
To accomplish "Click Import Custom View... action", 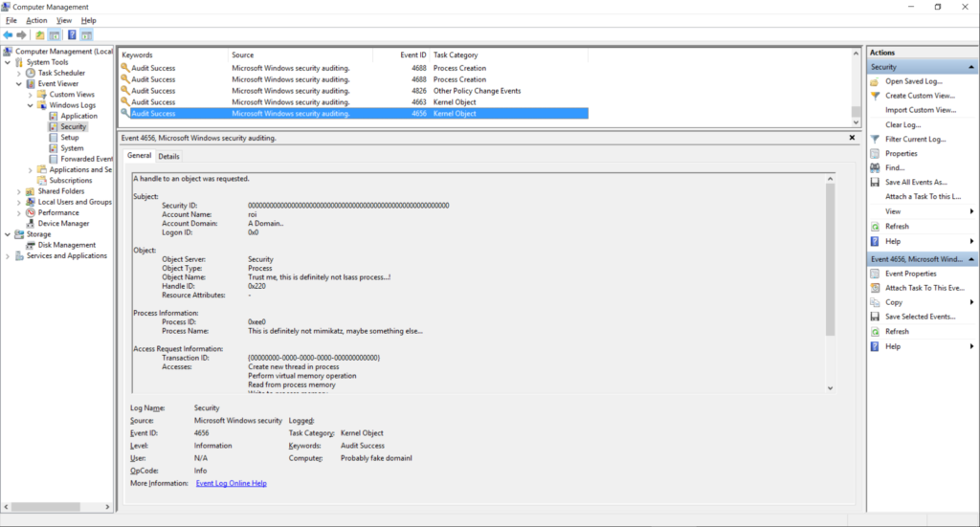I will coord(921,110).
